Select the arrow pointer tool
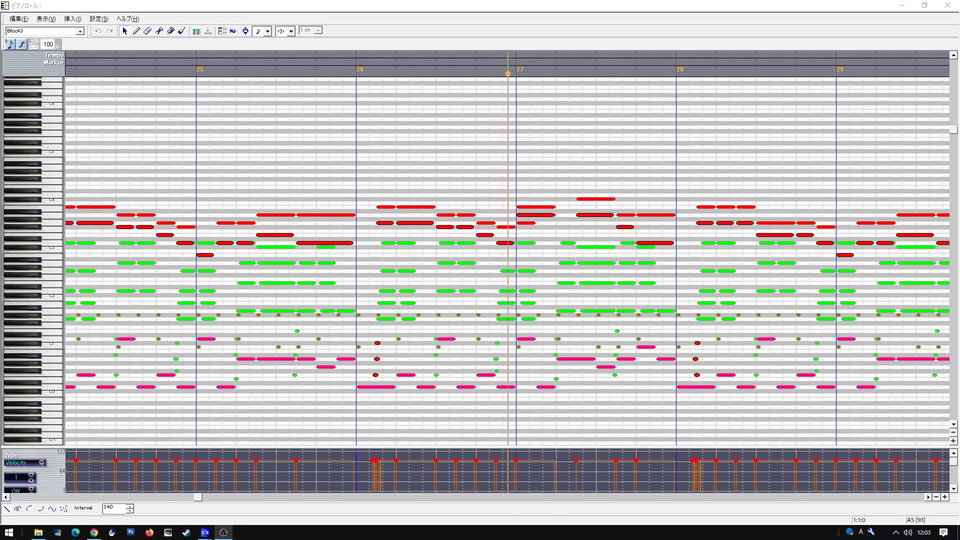 (125, 31)
